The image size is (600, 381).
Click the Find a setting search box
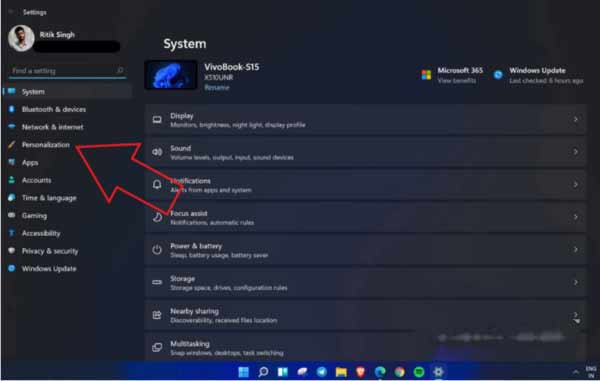click(x=67, y=71)
